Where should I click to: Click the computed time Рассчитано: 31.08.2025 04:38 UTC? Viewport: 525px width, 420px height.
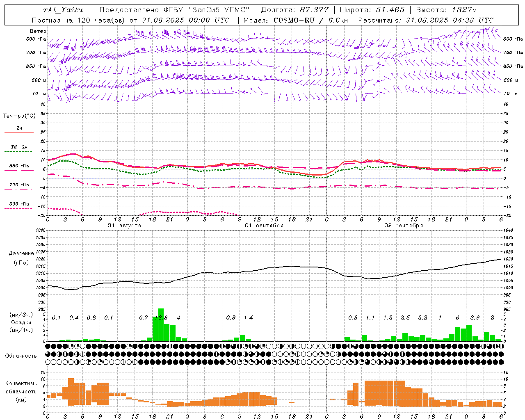click(x=426, y=20)
